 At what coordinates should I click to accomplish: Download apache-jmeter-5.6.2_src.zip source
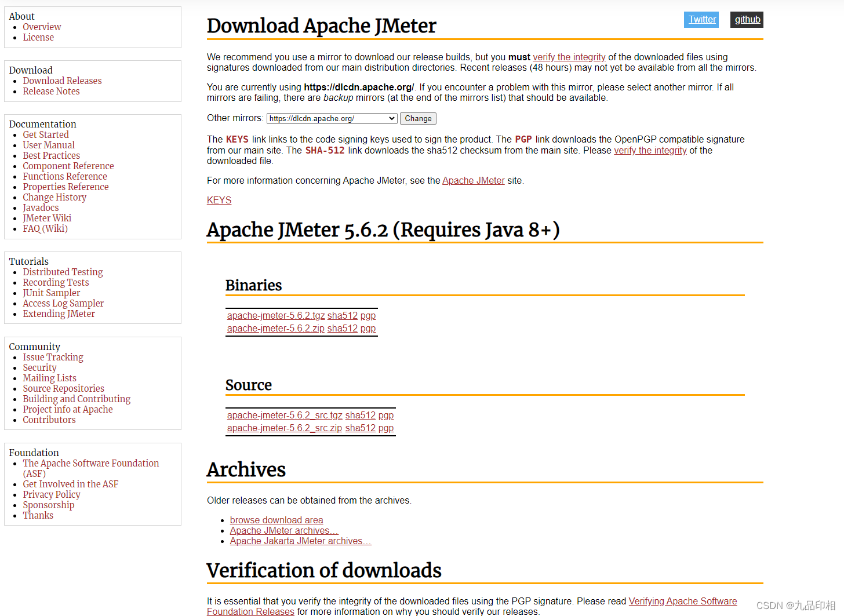pyautogui.click(x=285, y=428)
